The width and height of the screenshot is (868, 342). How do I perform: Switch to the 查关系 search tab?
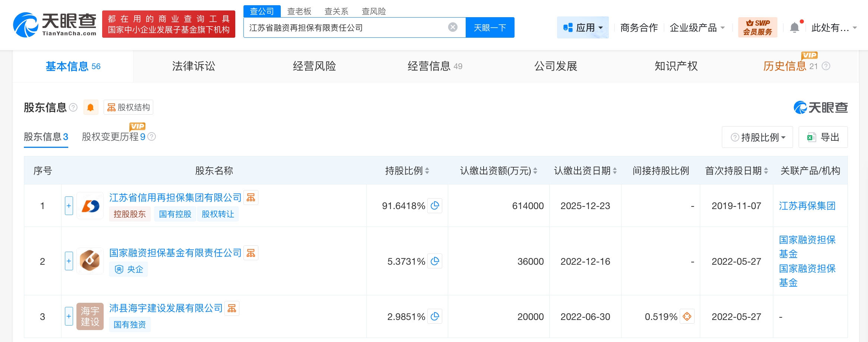(336, 11)
